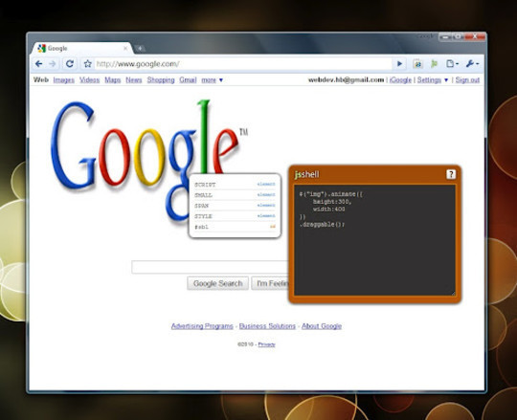Viewport: 517px width, 420px height.
Task: Click the 'element' label beside SCRIPT
Action: coord(266,184)
